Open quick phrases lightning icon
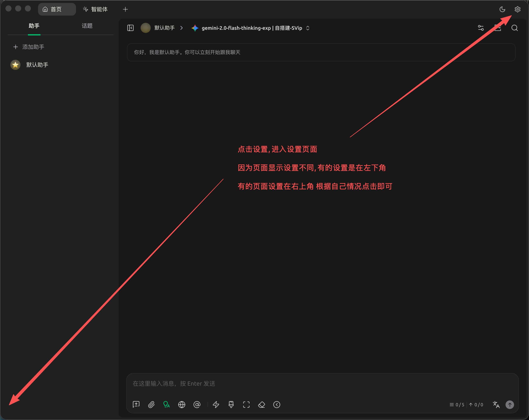The width and height of the screenshot is (529, 420). [216, 405]
